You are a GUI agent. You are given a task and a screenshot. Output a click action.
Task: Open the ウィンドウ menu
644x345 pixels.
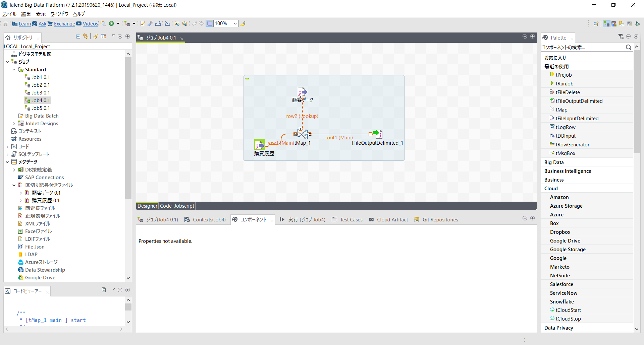pyautogui.click(x=59, y=14)
